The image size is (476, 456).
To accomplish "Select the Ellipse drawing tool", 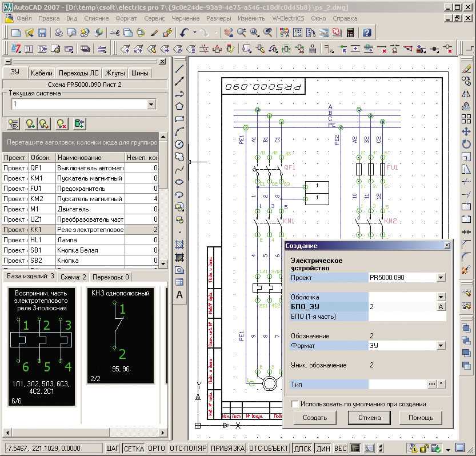I will (179, 182).
